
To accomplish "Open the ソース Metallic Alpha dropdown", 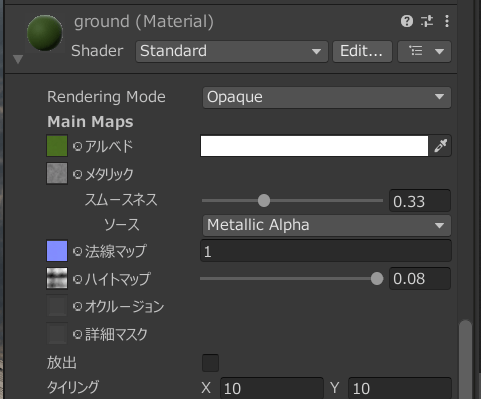I will (x=327, y=225).
